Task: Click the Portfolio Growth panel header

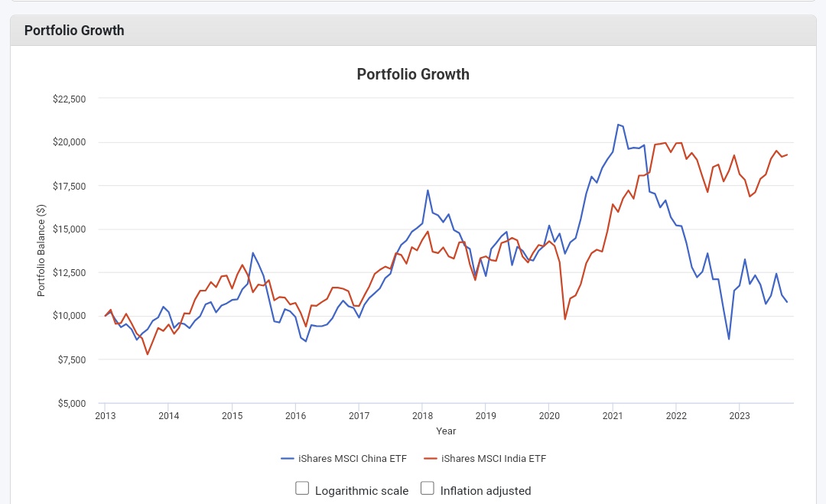Action: coord(74,31)
